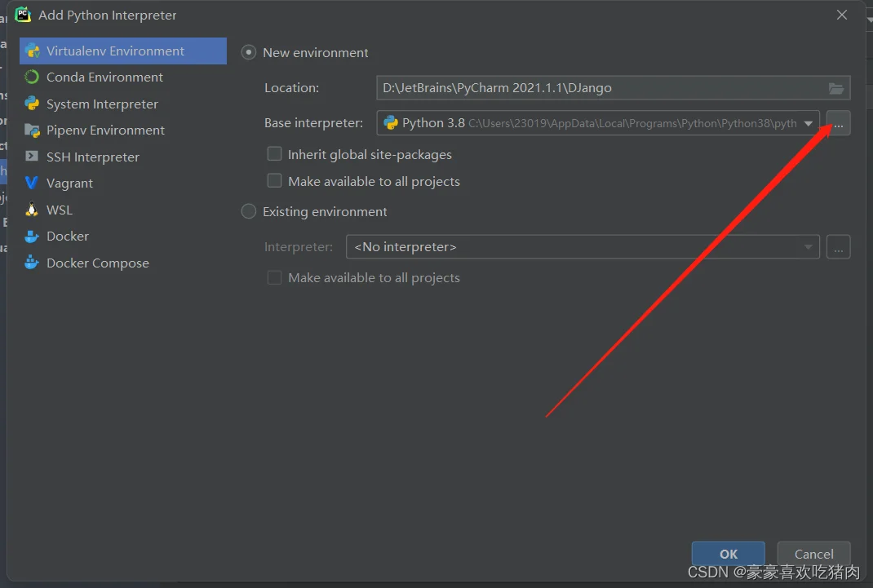Close the Add Python Interpreter dialog

[x=842, y=15]
